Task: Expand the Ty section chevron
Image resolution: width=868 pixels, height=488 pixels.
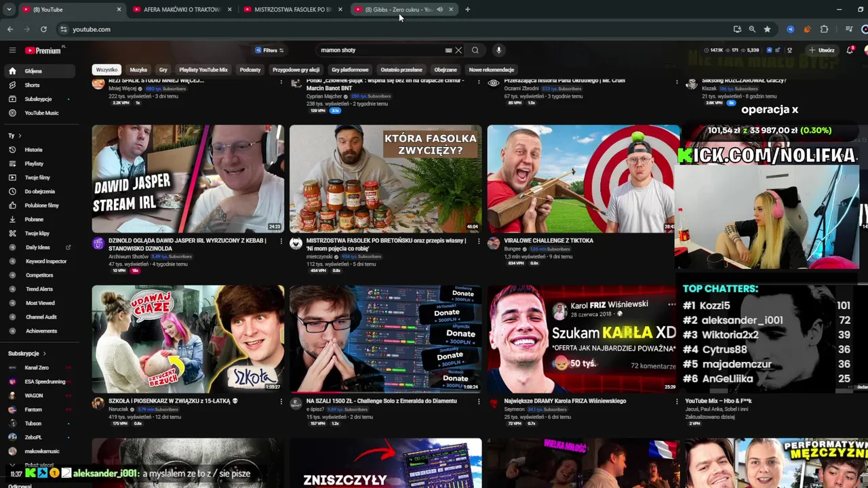Action: pyautogui.click(x=20, y=136)
